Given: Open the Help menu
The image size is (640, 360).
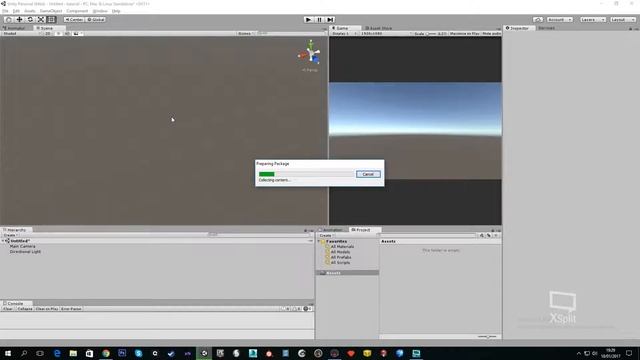Looking at the screenshot, I should (116, 11).
